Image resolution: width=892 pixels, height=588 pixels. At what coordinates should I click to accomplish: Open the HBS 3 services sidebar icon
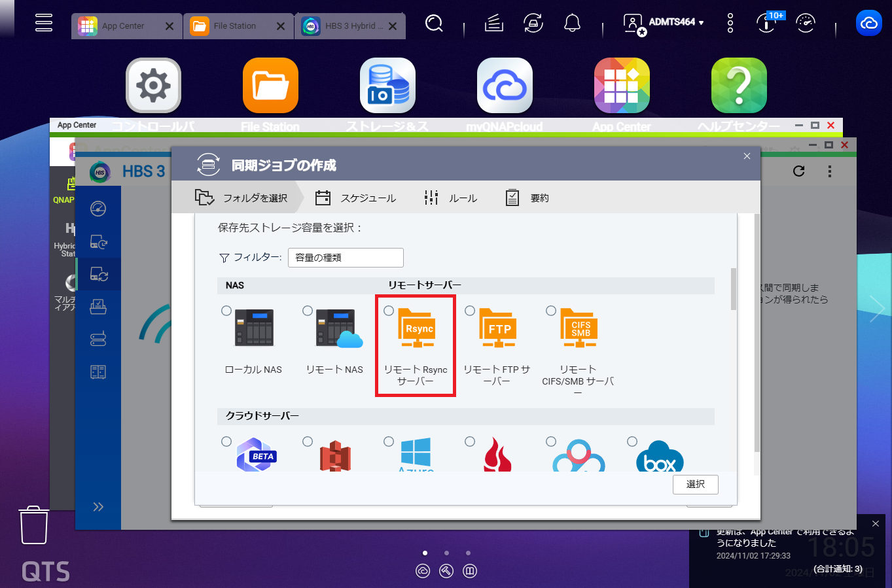(x=98, y=372)
